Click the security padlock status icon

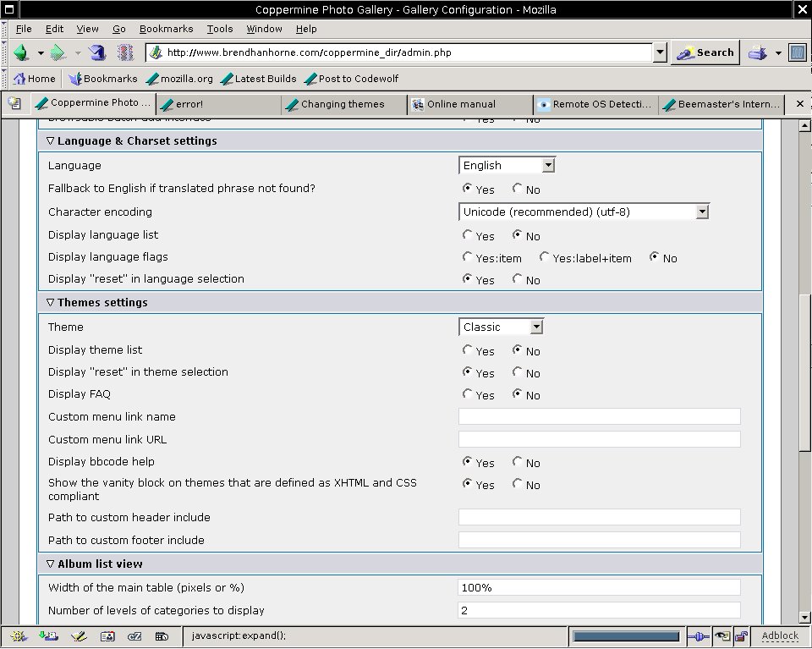[742, 636]
